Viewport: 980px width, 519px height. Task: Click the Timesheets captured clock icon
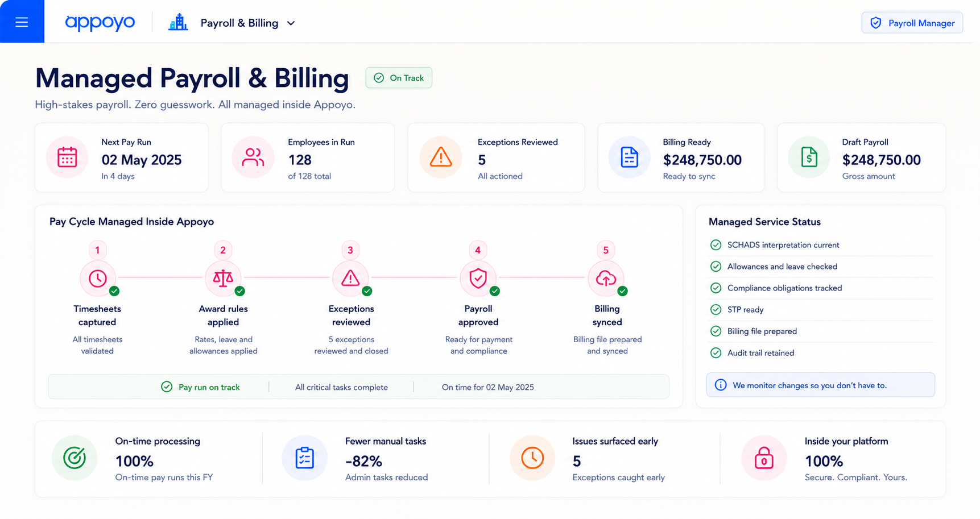coord(98,279)
